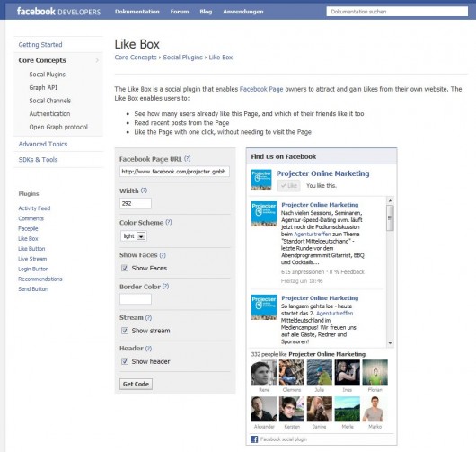
Task: Open the Dokumentation menu item
Action: coord(137,12)
